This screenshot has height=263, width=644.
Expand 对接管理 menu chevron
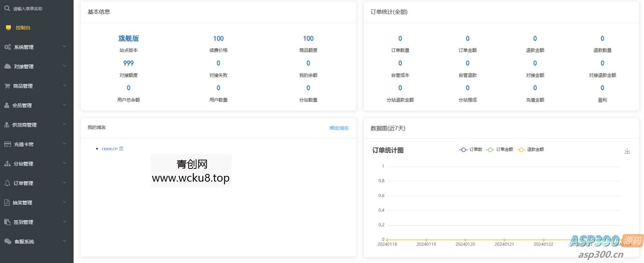(x=64, y=66)
